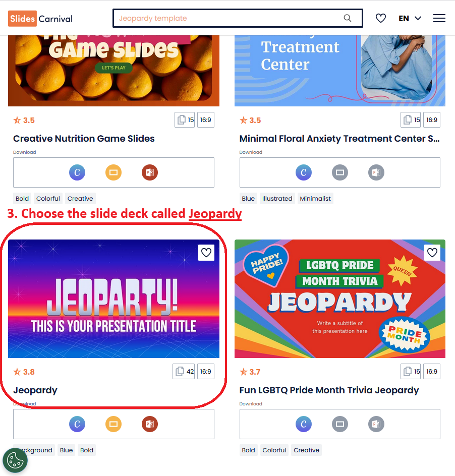This screenshot has width=455, height=476.
Task: Open the hamburger menu
Action: click(x=439, y=18)
